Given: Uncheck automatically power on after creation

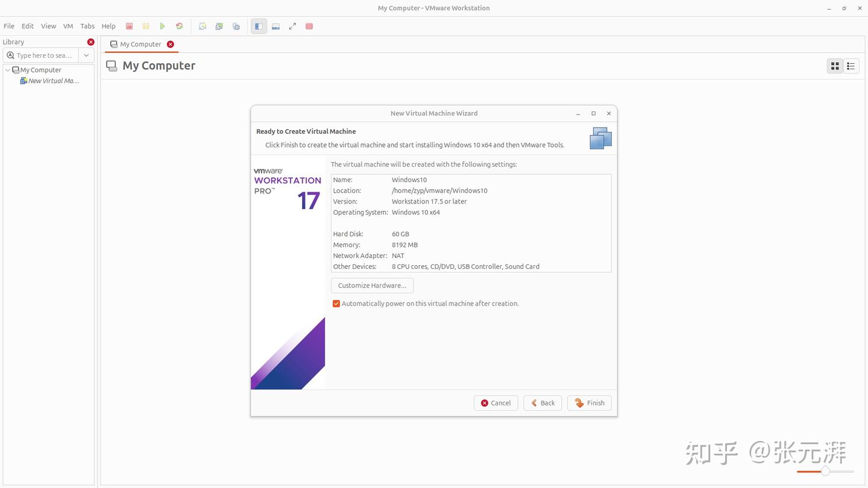Looking at the screenshot, I should coord(336,304).
